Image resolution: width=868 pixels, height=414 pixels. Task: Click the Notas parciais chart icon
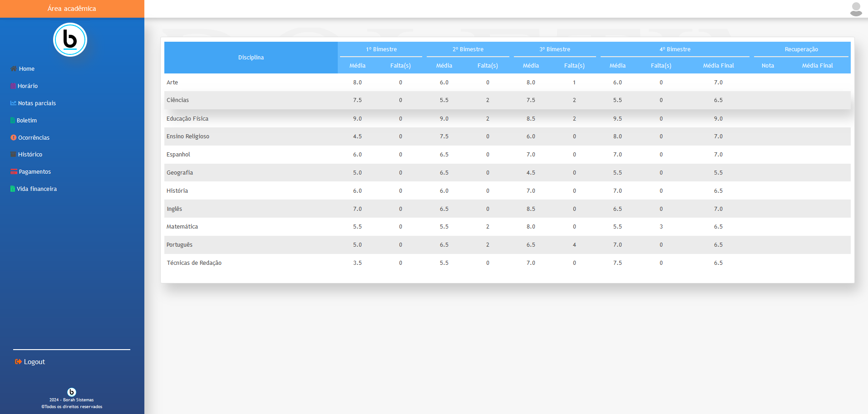pos(14,103)
